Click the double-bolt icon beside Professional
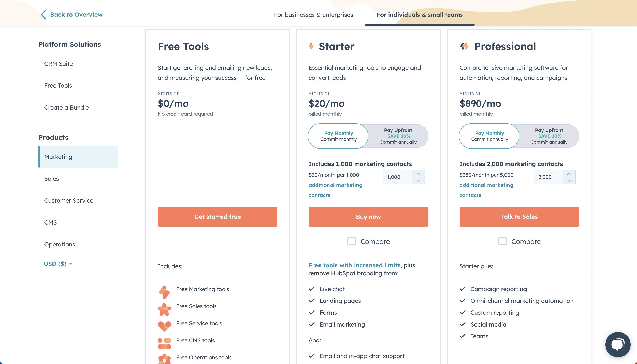 coord(464,46)
